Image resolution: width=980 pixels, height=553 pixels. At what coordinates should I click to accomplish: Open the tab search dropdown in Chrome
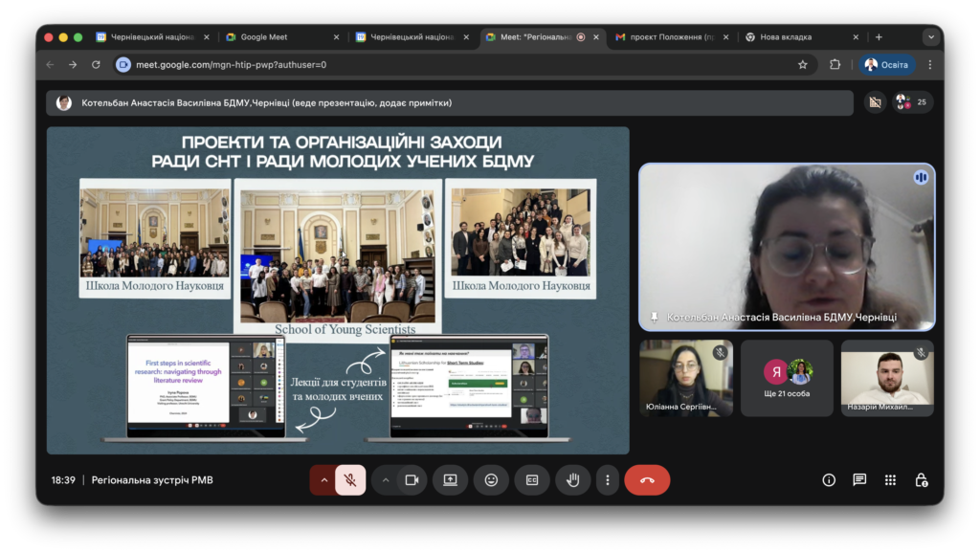(930, 37)
